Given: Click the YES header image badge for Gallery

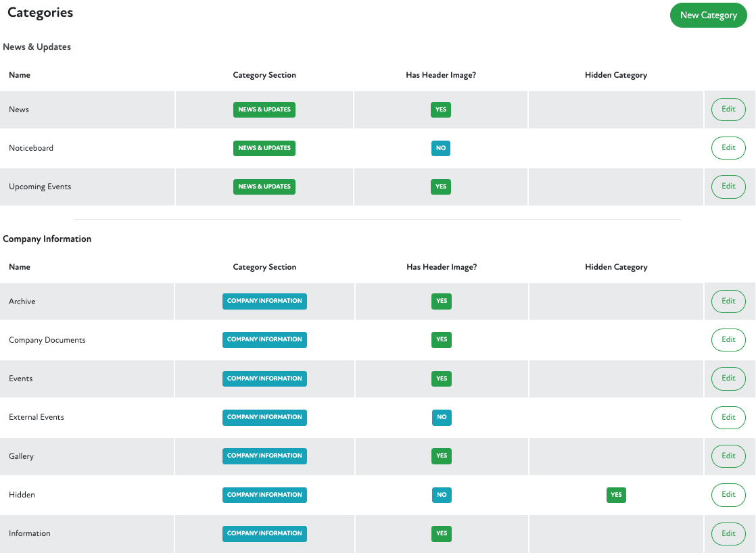Looking at the screenshot, I should (442, 456).
